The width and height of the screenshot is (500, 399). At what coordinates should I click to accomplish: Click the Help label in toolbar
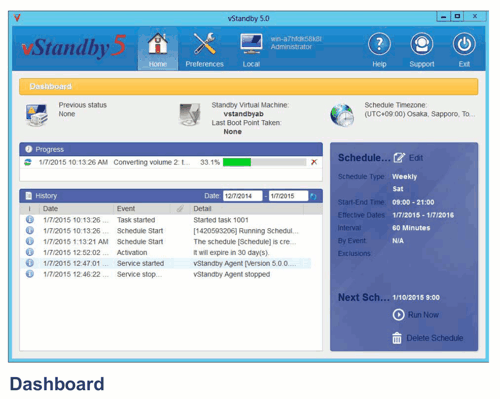click(379, 64)
